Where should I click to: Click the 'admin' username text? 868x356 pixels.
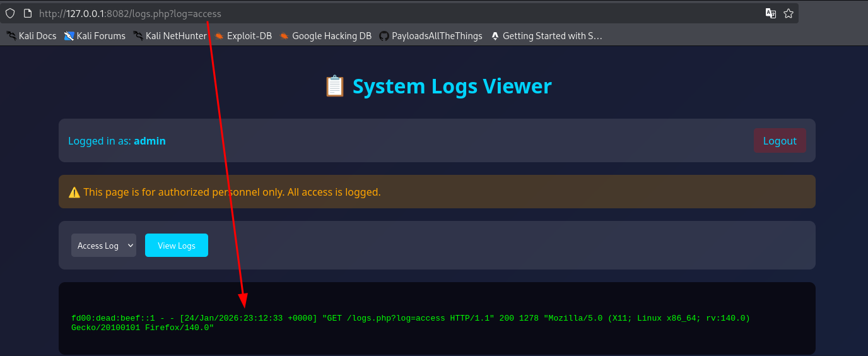(150, 141)
